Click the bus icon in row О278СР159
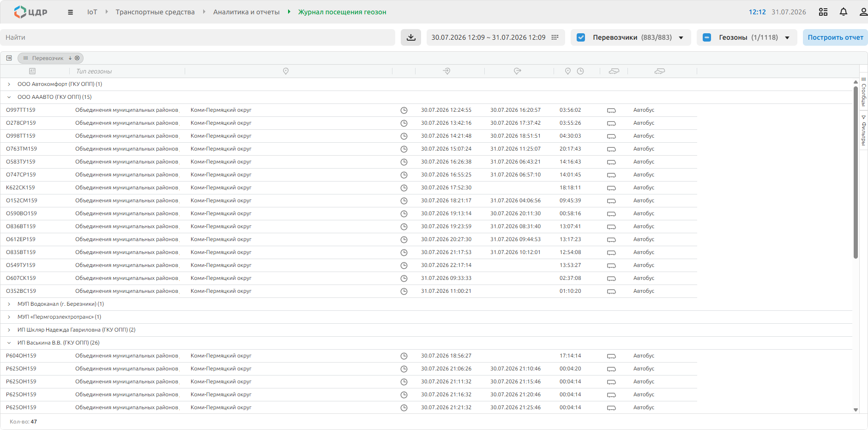Viewport: 868px width, 430px height. click(611, 123)
